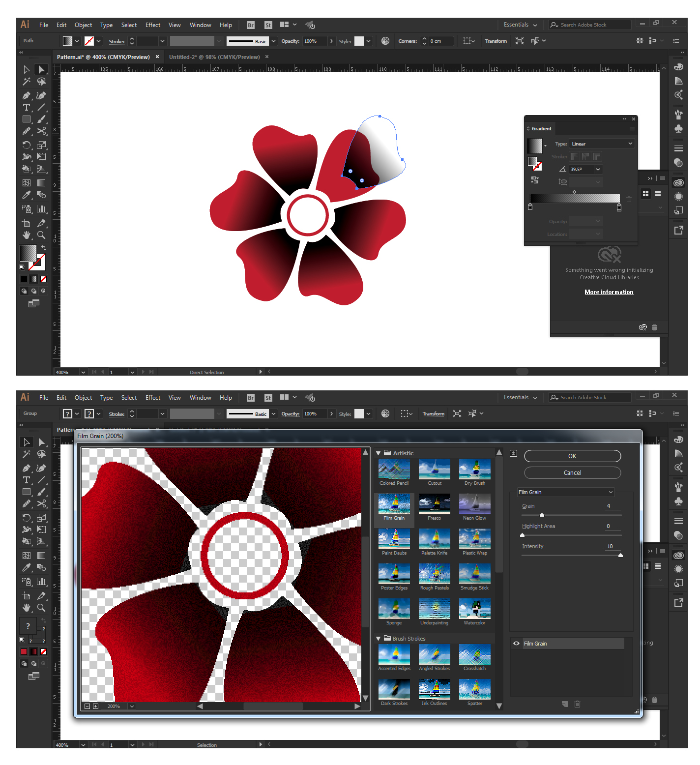Open the File menu in the lower window
This screenshot has height=765, width=700.
coord(44,398)
